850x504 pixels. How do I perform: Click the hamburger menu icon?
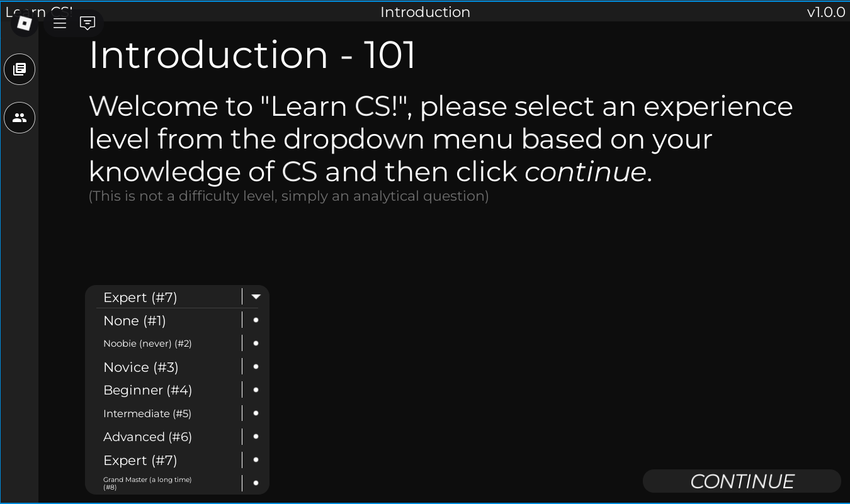(60, 23)
